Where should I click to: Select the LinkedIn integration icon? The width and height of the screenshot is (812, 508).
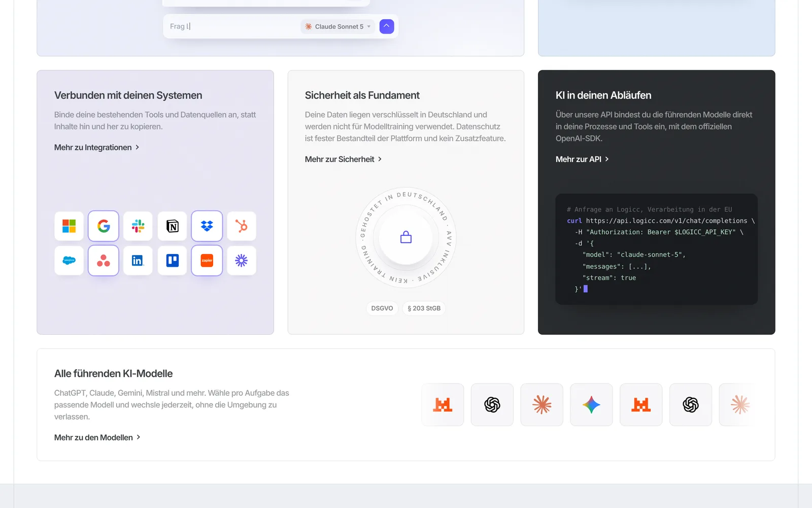tap(138, 261)
